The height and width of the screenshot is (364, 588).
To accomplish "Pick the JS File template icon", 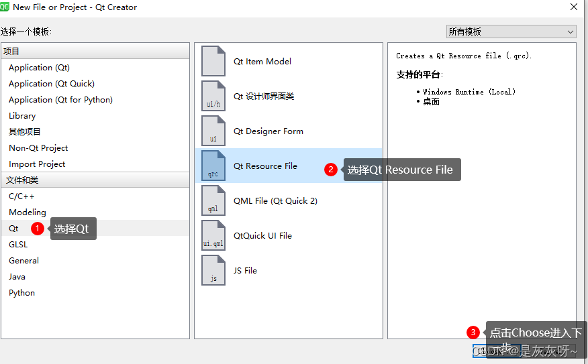I will (213, 270).
